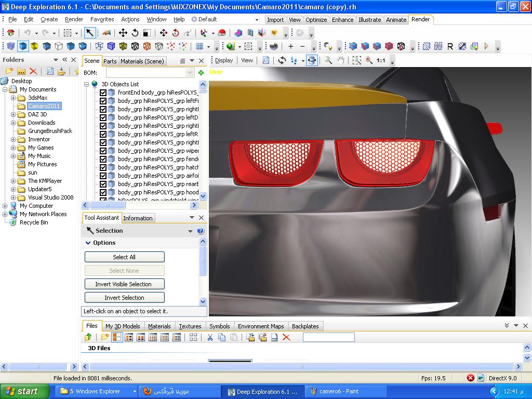This screenshot has width=532, height=399.
Task: Switch to the Information tab
Action: tap(138, 218)
